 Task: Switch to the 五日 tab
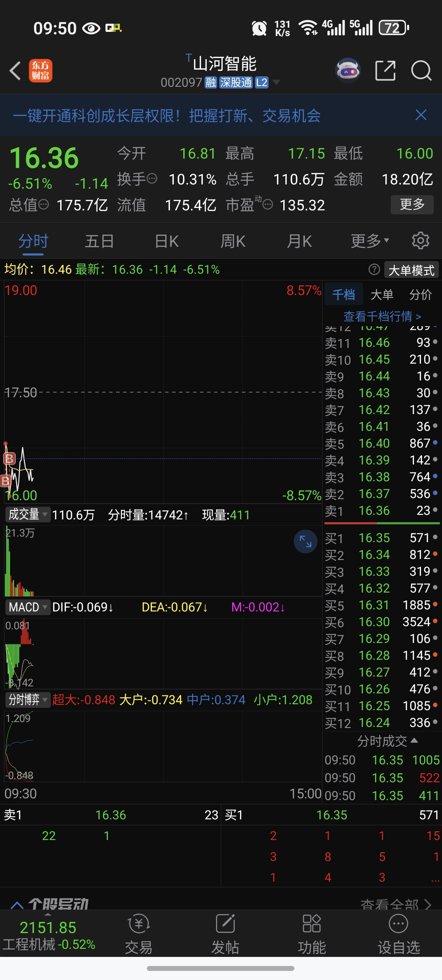click(99, 241)
